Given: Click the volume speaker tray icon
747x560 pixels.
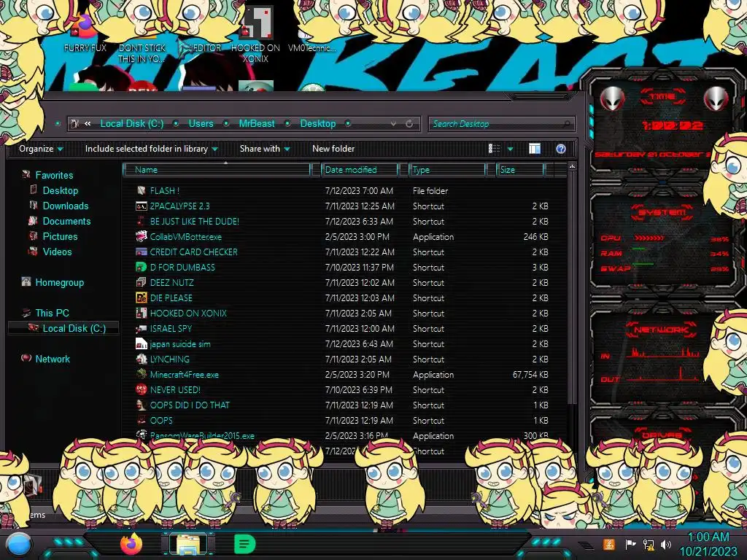Looking at the screenshot, I should tap(666, 544).
